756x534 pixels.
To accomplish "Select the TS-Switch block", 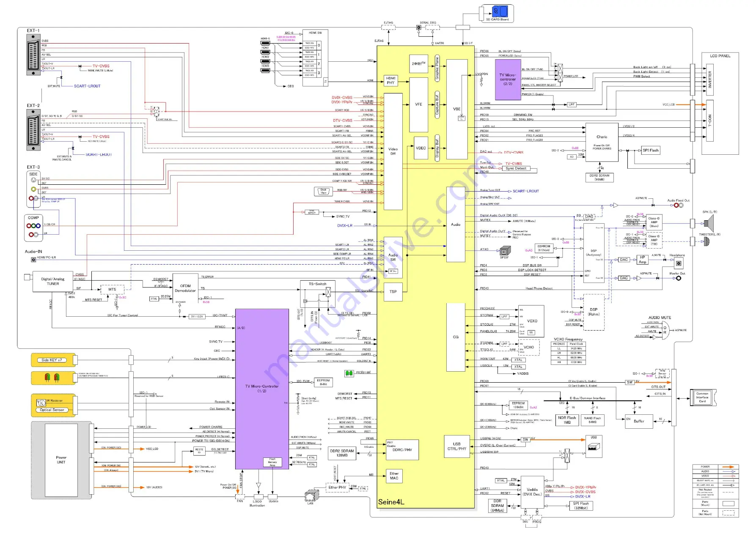I will pos(318,294).
